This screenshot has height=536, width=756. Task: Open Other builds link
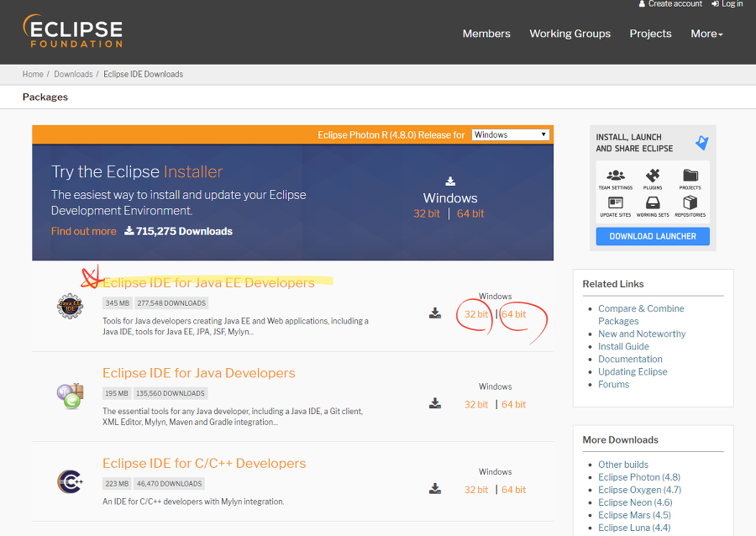tap(623, 465)
